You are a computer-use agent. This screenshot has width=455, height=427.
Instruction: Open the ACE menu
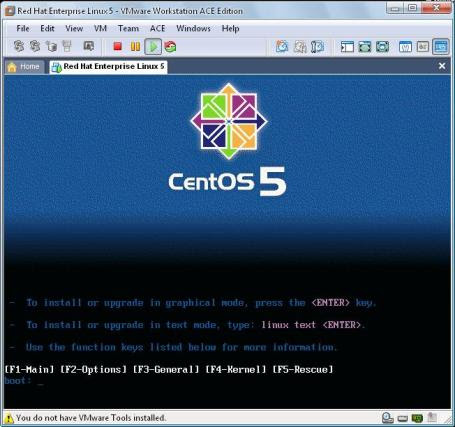[158, 28]
